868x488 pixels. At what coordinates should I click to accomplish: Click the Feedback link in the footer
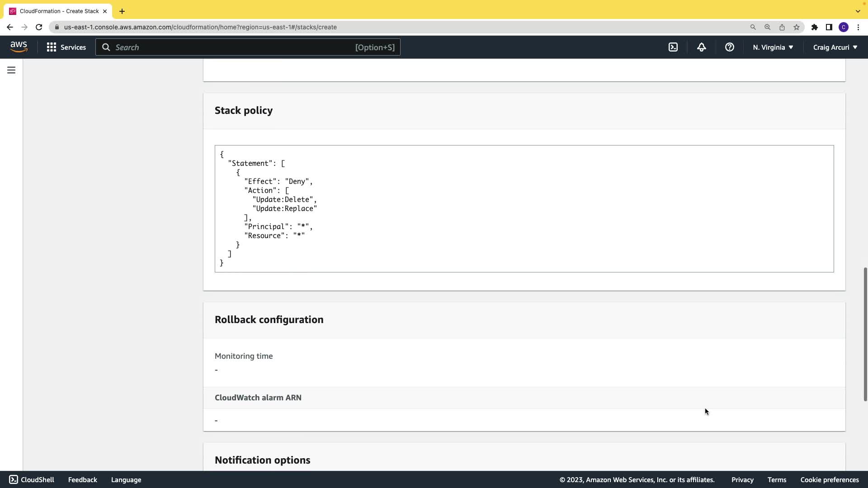[x=82, y=480]
